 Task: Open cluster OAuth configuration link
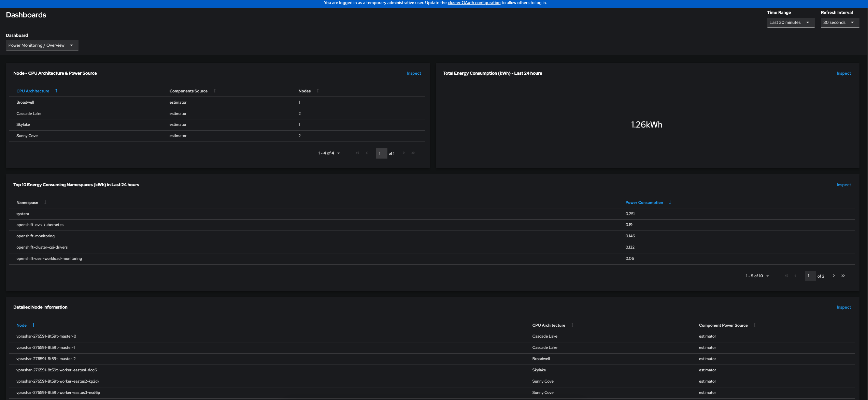pos(474,3)
